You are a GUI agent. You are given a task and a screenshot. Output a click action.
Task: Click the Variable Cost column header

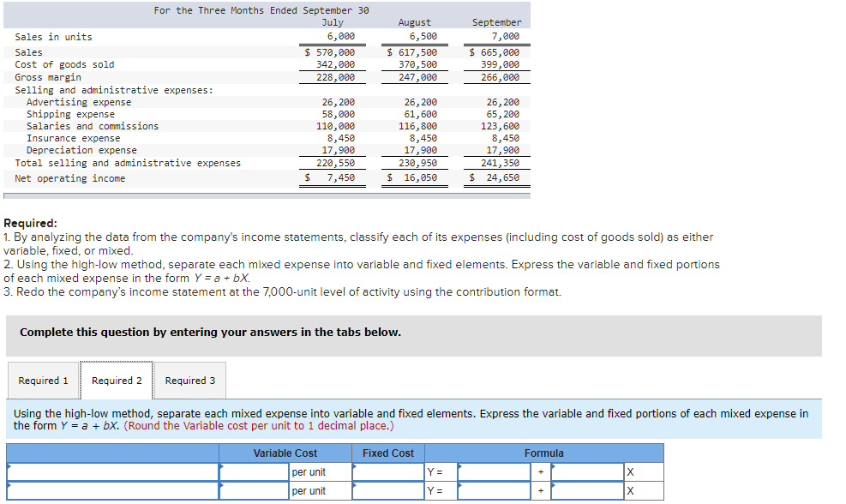(286, 453)
